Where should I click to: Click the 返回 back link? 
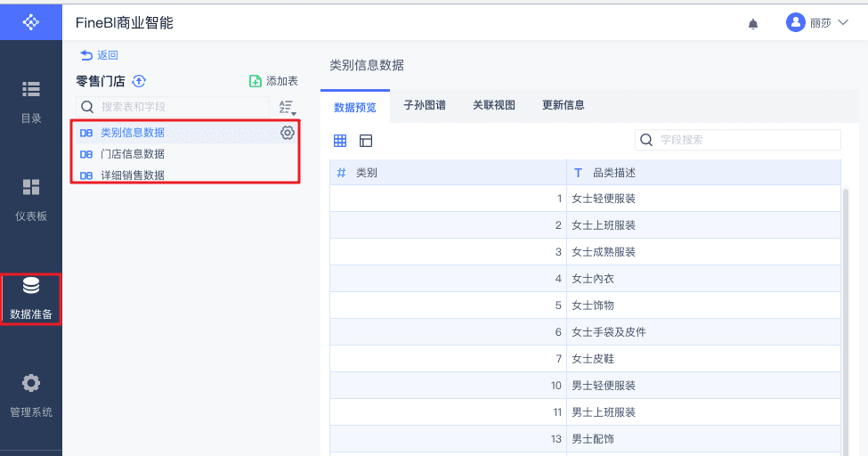(99, 55)
